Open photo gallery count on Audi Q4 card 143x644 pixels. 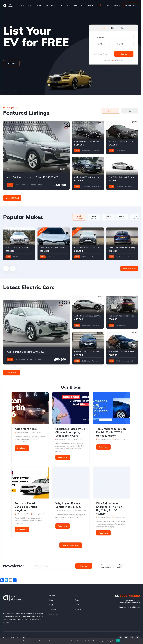pyautogui.click(x=62, y=169)
